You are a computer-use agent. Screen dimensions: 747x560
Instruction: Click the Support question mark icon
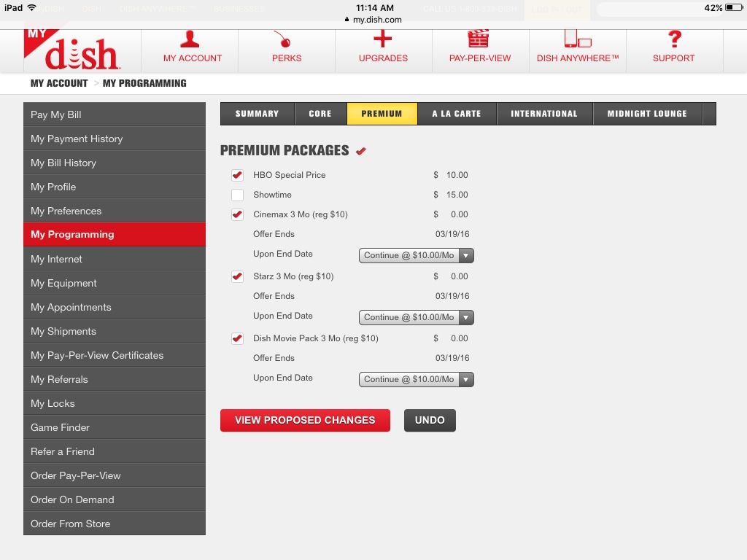pyautogui.click(x=673, y=39)
